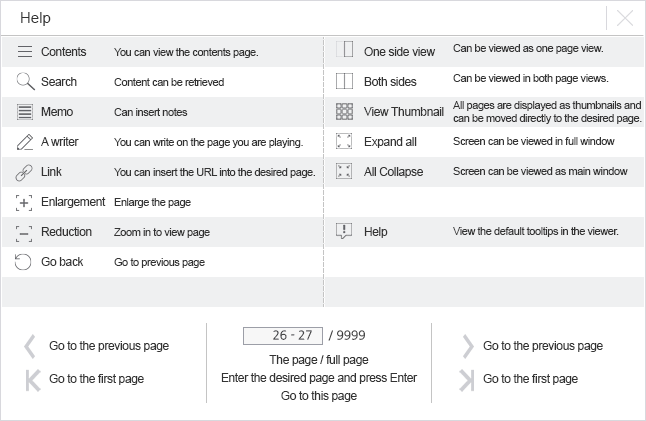Click the right end page arrow

(x=466, y=379)
